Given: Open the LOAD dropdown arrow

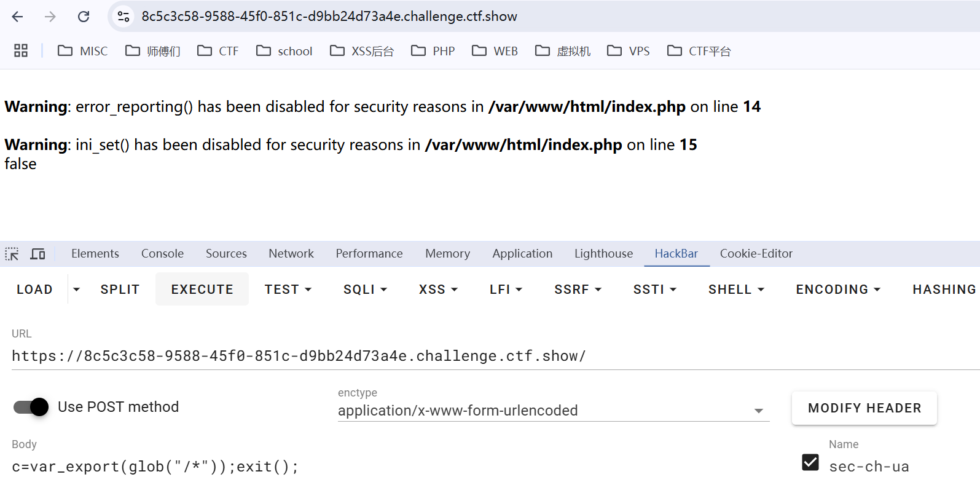Looking at the screenshot, I should click(x=76, y=290).
